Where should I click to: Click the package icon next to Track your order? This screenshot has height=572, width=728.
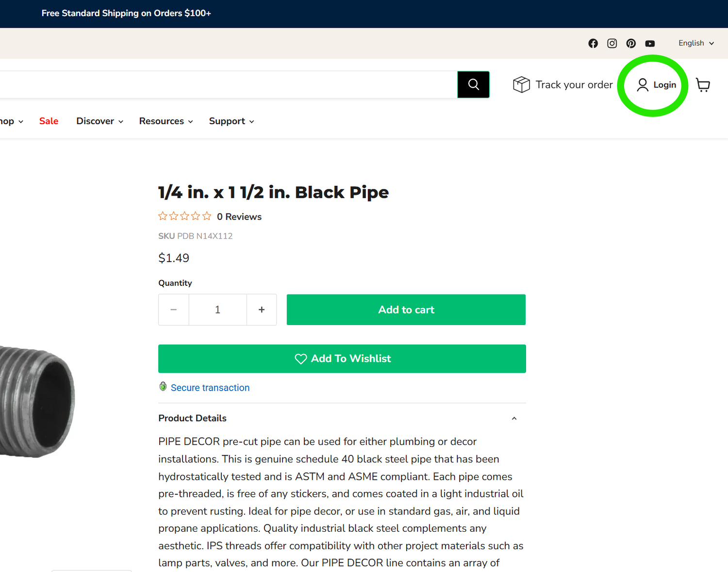pyautogui.click(x=521, y=84)
